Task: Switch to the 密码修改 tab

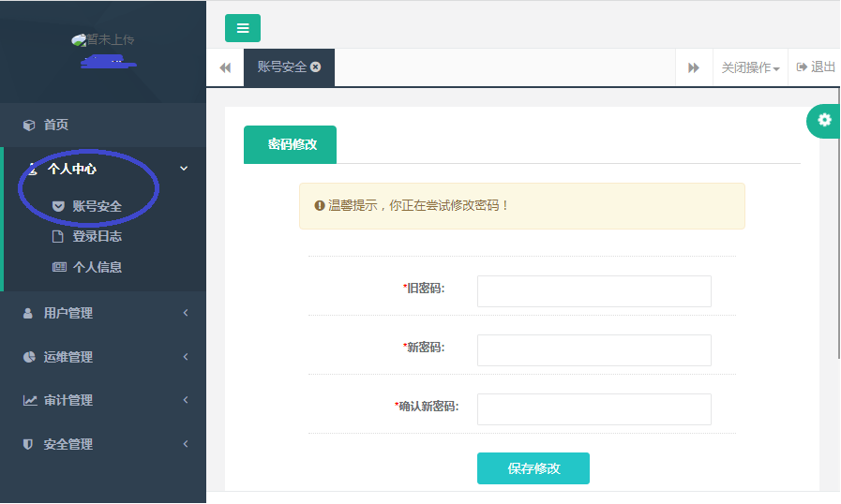Action: 291,145
